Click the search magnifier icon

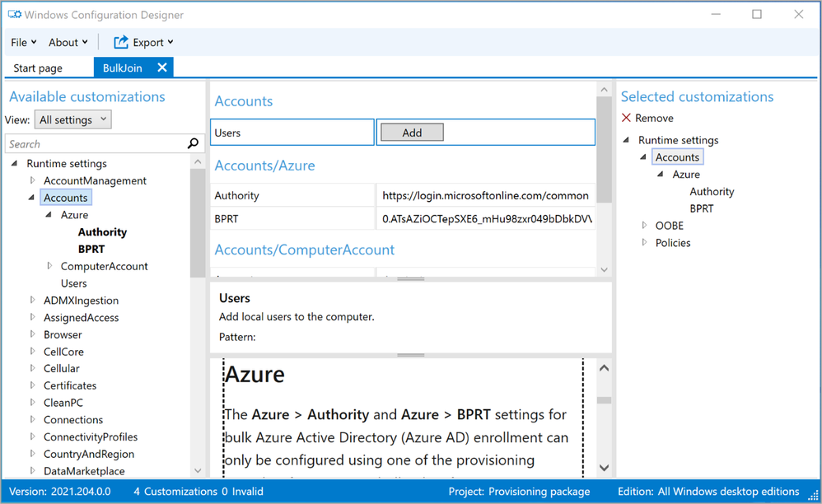pyautogui.click(x=193, y=143)
